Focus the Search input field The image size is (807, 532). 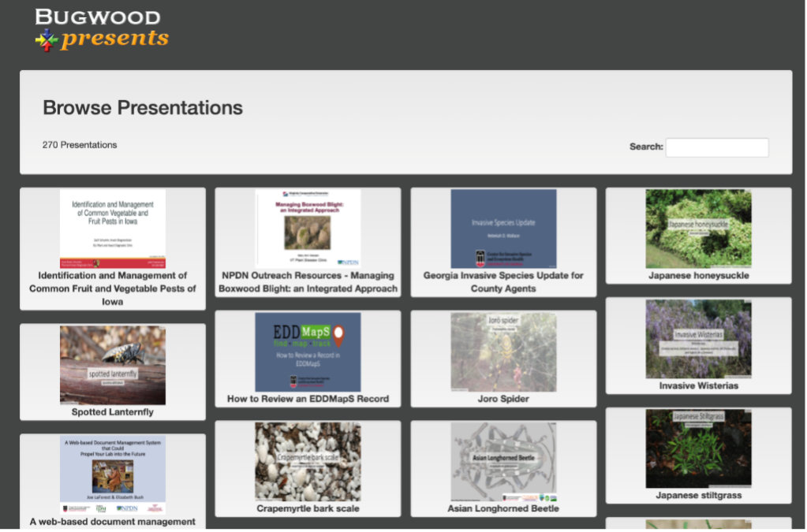(x=717, y=147)
